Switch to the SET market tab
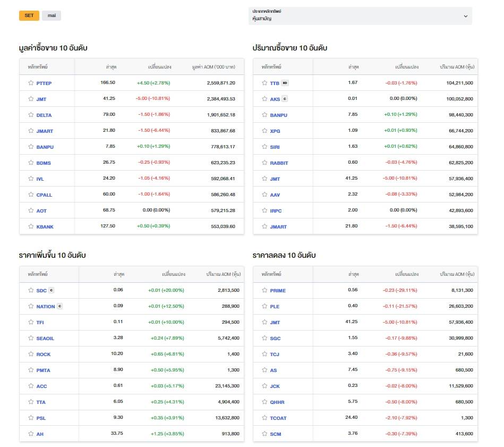The width and height of the screenshot is (504, 447). click(x=29, y=15)
